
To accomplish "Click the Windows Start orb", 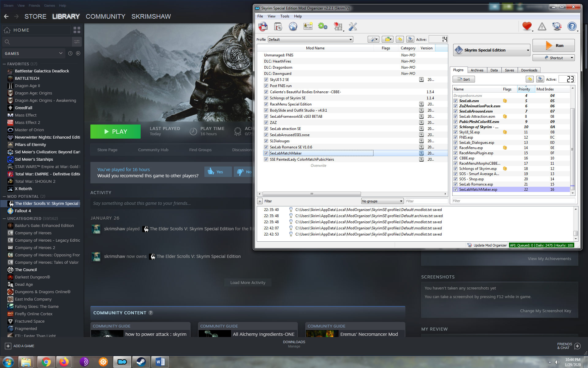I will click(x=8, y=362).
